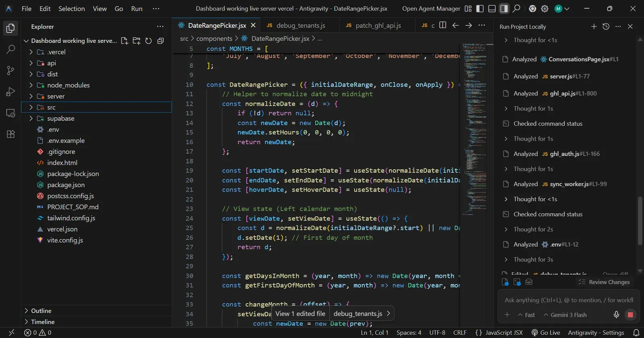Open the Go menu
Screen dimensions: 644x338
[x=119, y=8]
